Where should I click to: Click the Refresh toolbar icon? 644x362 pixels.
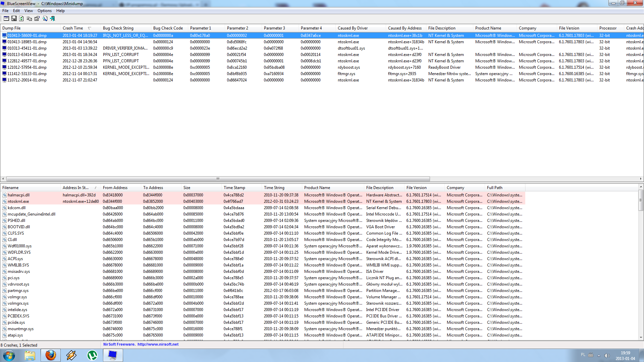tap(21, 18)
